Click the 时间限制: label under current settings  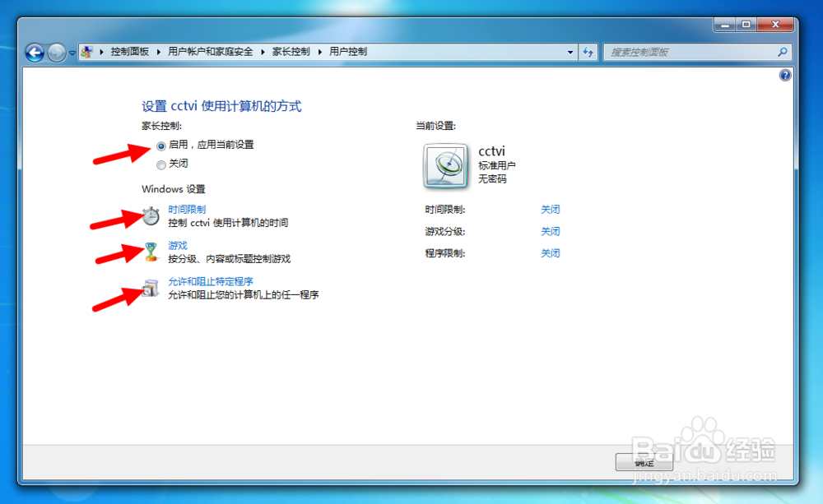pyautogui.click(x=445, y=210)
